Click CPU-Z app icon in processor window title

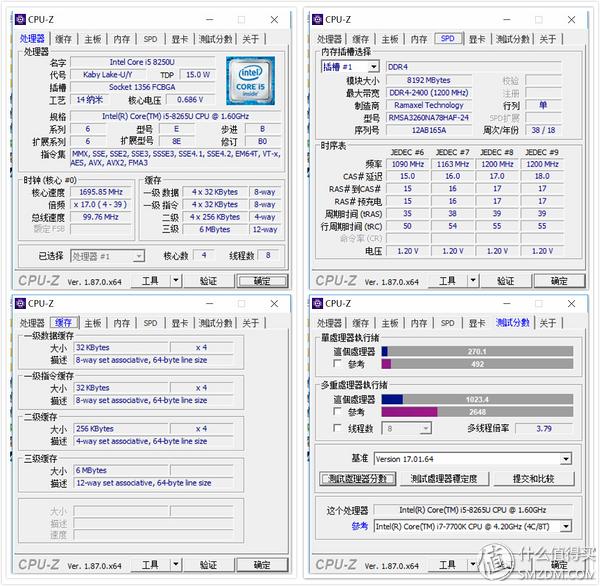(x=20, y=20)
